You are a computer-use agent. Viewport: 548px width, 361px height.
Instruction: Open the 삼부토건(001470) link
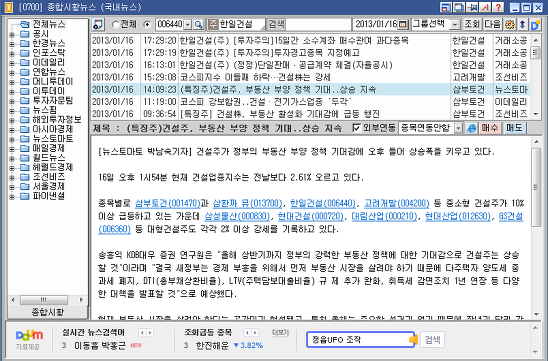168,203
